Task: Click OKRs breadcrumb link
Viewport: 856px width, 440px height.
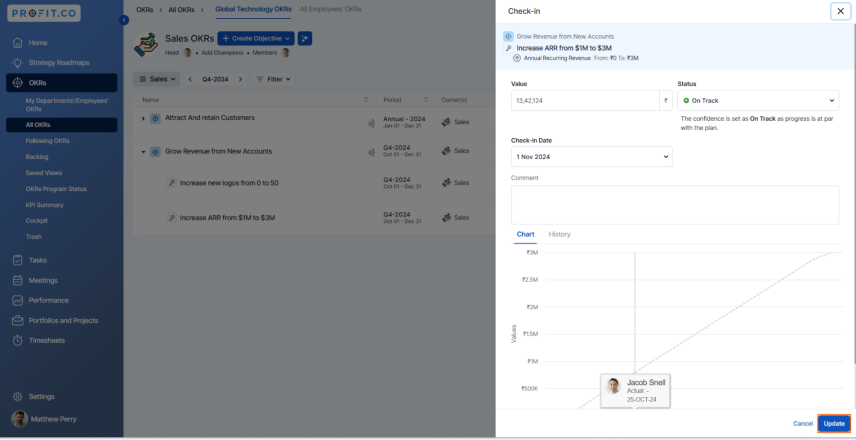Action: pos(145,10)
